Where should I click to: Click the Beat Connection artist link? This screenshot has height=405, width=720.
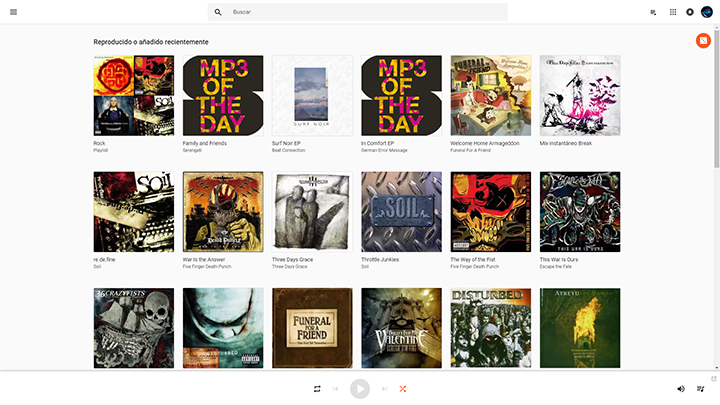coord(288,150)
